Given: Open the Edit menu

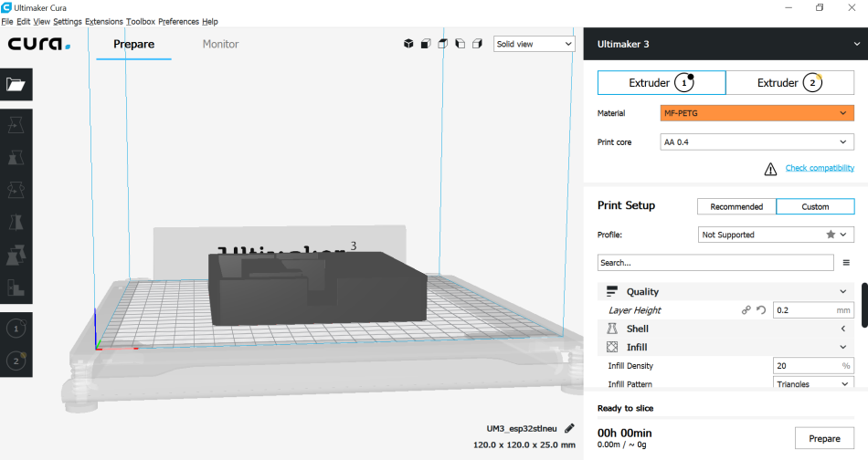Looking at the screenshot, I should click(x=23, y=22).
